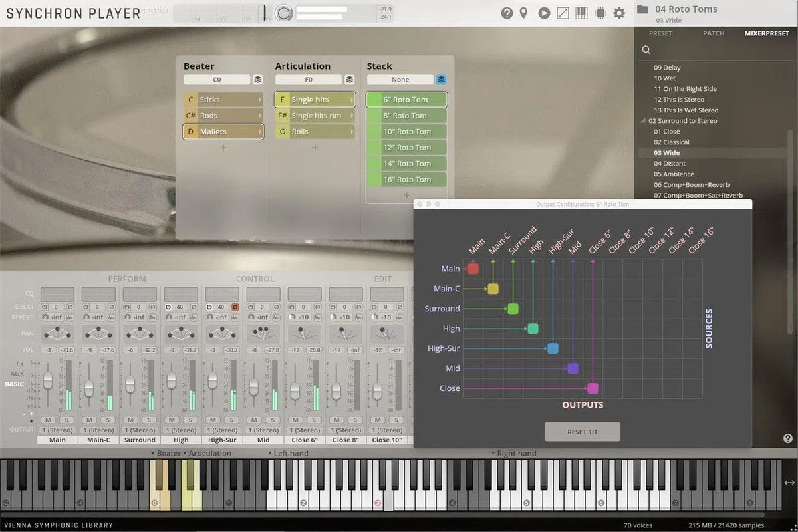798x532 pixels.
Task: Click the RESET 1:1 button
Action: [582, 432]
